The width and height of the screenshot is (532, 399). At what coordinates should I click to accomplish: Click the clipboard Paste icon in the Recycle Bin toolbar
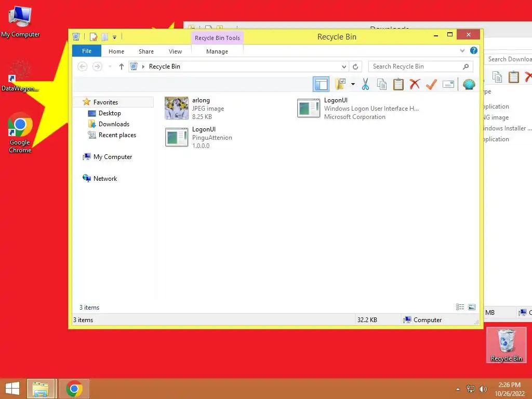click(398, 84)
